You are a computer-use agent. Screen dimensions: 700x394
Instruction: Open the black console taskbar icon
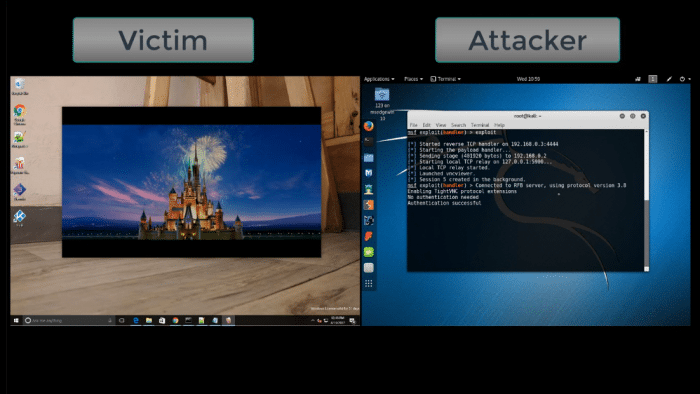click(188, 320)
